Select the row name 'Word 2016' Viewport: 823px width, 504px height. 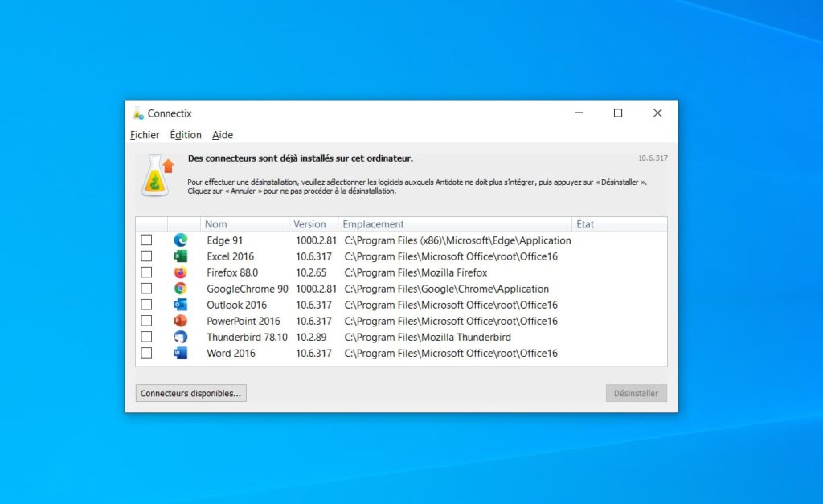click(x=231, y=354)
